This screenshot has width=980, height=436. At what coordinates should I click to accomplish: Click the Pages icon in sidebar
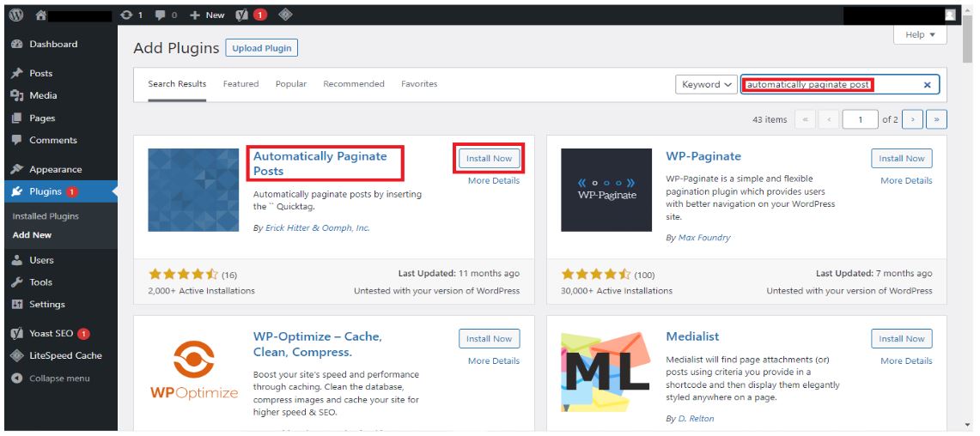point(17,118)
